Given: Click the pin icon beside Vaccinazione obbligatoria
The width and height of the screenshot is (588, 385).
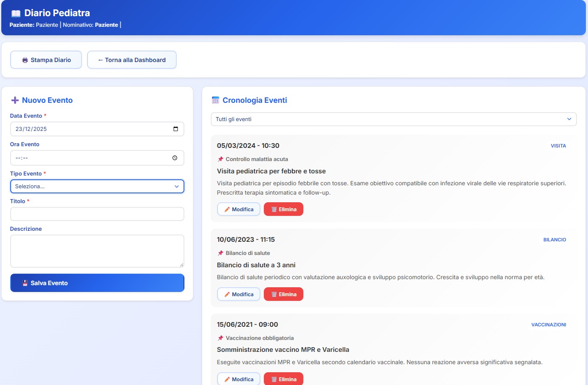Looking at the screenshot, I should tap(220, 338).
